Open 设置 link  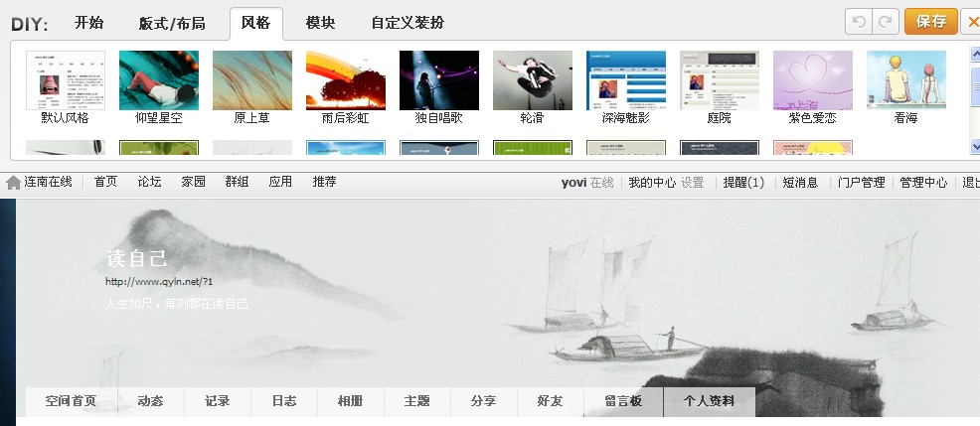pyautogui.click(x=693, y=183)
